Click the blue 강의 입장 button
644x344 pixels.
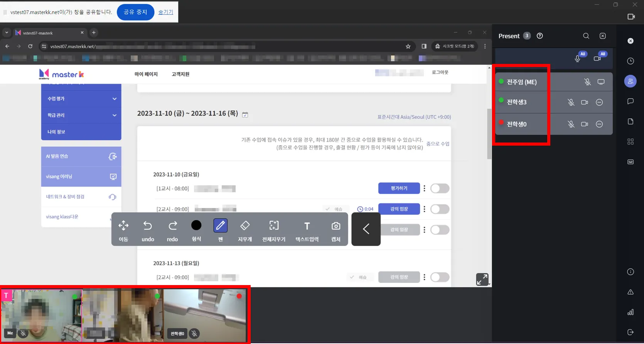pos(399,209)
